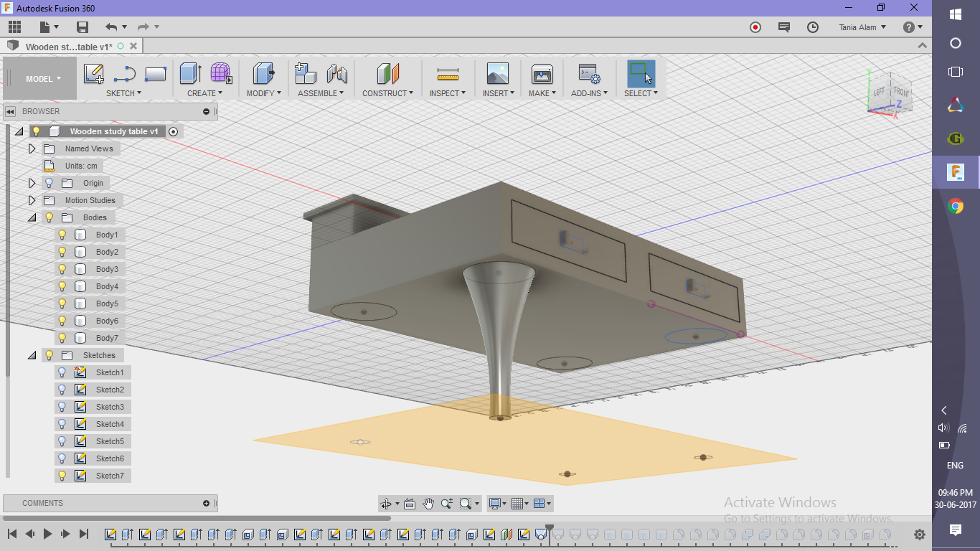Play the timeline
This screenshot has width=980, height=551.
[x=47, y=534]
